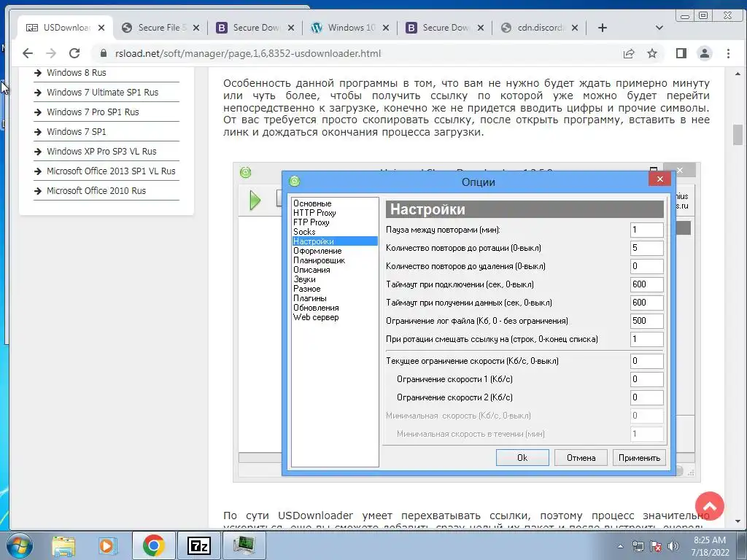Click the Socks item in options list
Image resolution: width=747 pixels, height=560 pixels.
tap(304, 232)
